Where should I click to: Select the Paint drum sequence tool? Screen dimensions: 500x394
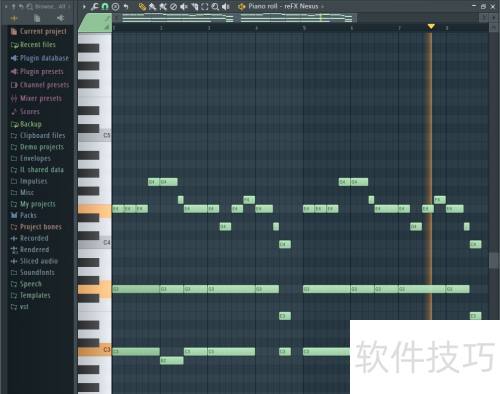coord(163,6)
